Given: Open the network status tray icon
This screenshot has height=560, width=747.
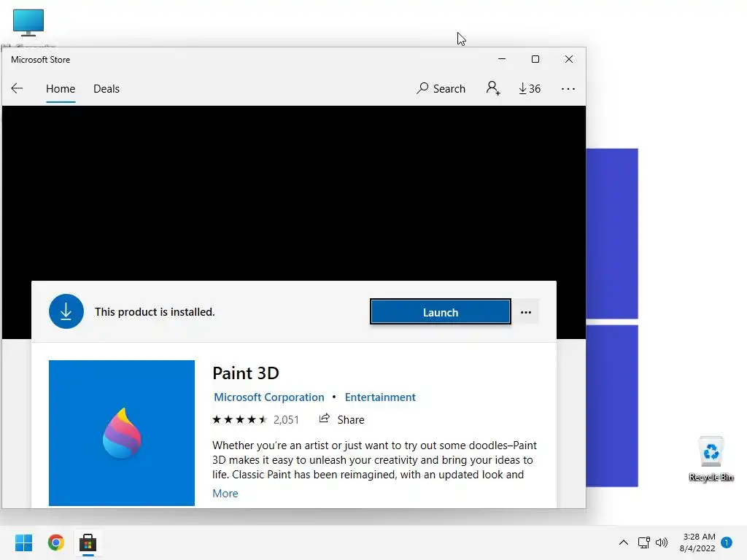Looking at the screenshot, I should pos(643,542).
